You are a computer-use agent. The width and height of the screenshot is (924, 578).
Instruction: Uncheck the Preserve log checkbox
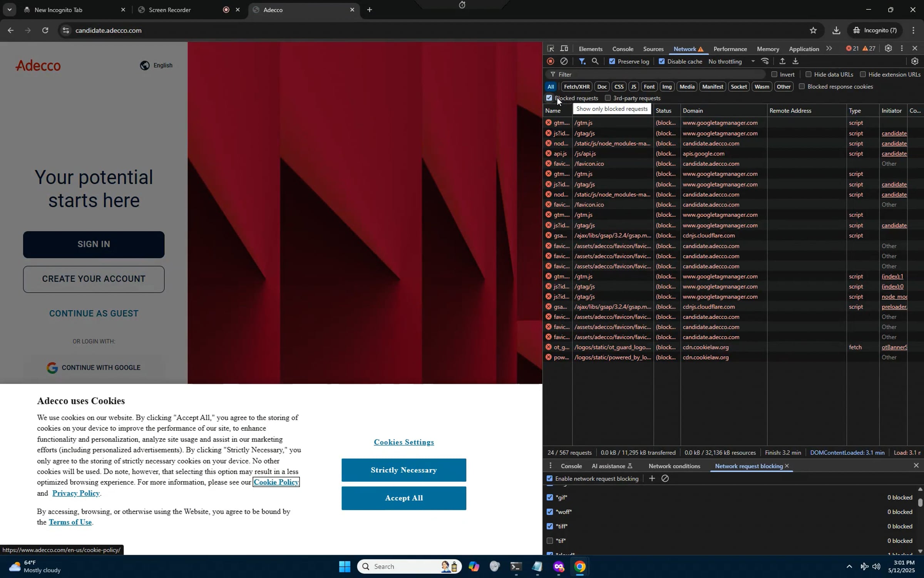[612, 61]
